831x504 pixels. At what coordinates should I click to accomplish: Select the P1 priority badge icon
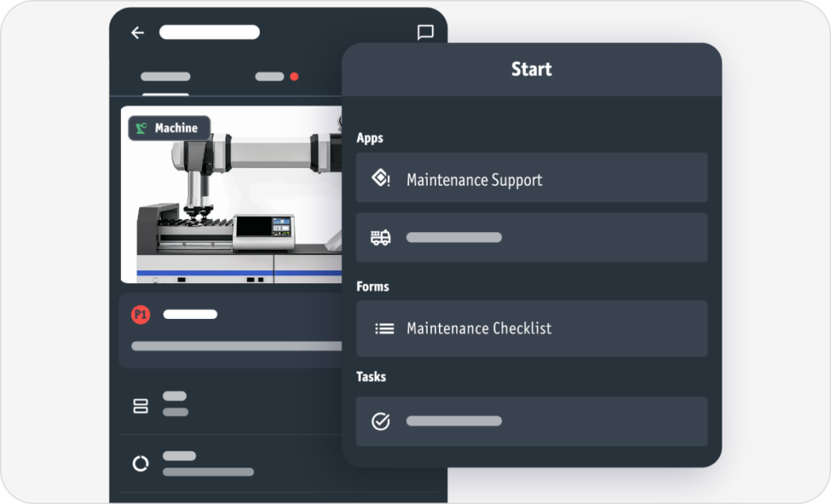point(140,314)
